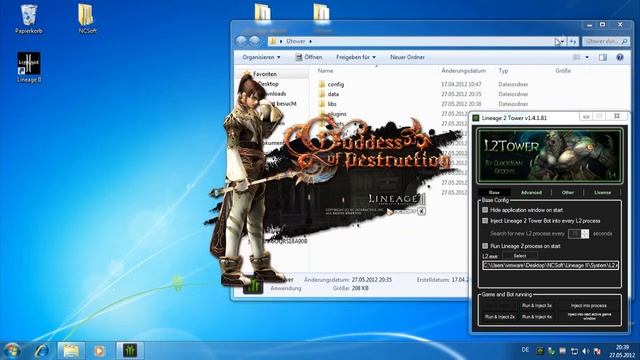640x360 pixels.
Task: Click the Explorer Back arrow button
Action: point(241,41)
